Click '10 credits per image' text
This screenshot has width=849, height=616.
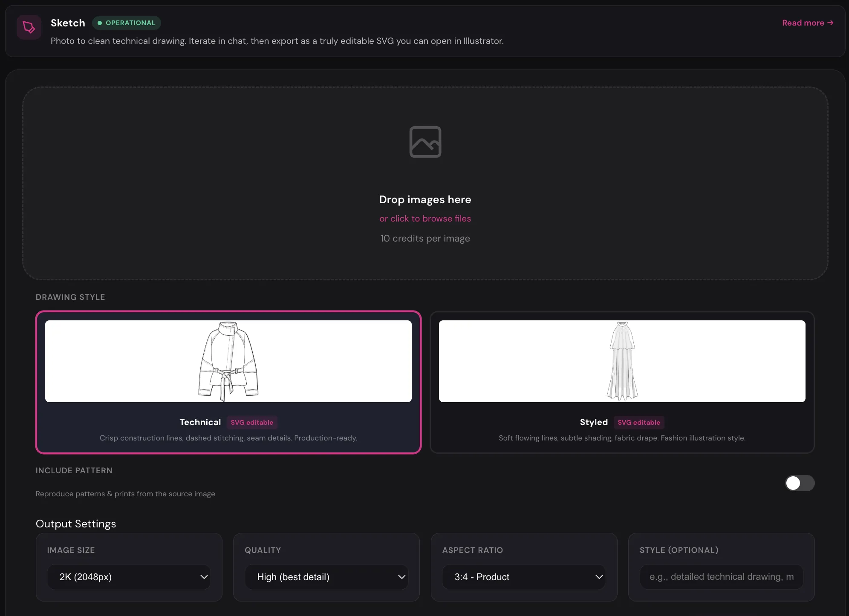(x=425, y=239)
